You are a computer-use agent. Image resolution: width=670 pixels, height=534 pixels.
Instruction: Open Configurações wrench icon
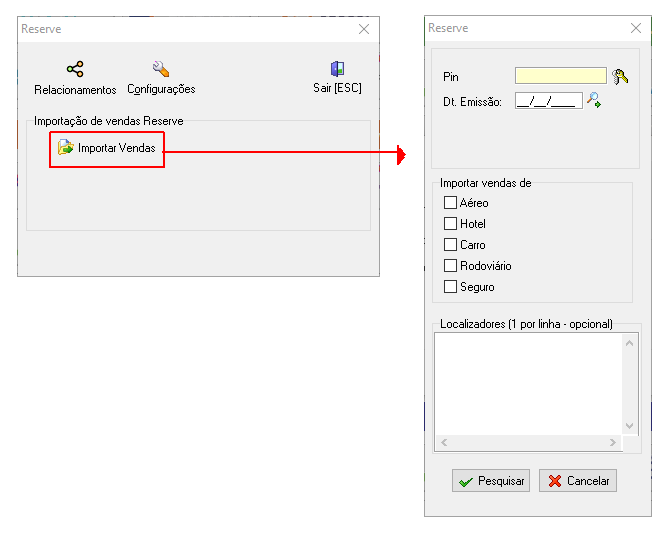coord(161,68)
